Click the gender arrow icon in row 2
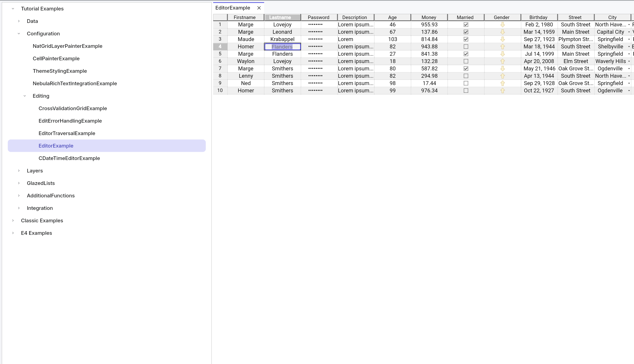This screenshot has height=364, width=634. [502, 32]
